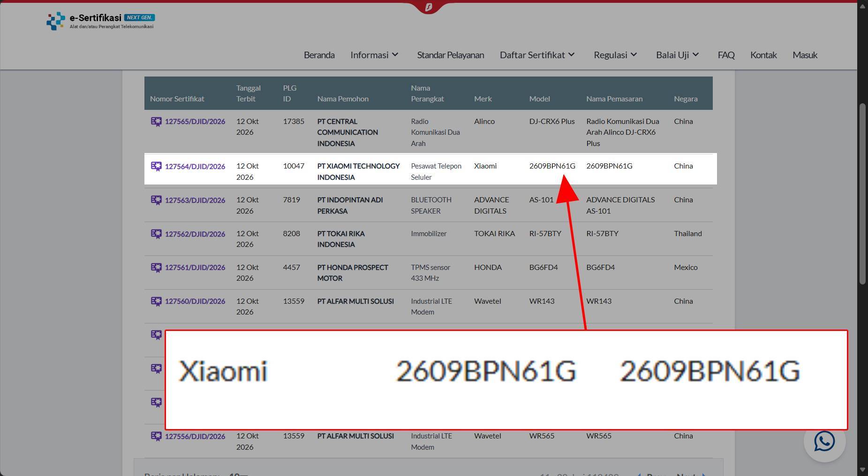This screenshot has height=476, width=868.
Task: Open certificate link 127556/DJID/2026
Action: (195, 436)
